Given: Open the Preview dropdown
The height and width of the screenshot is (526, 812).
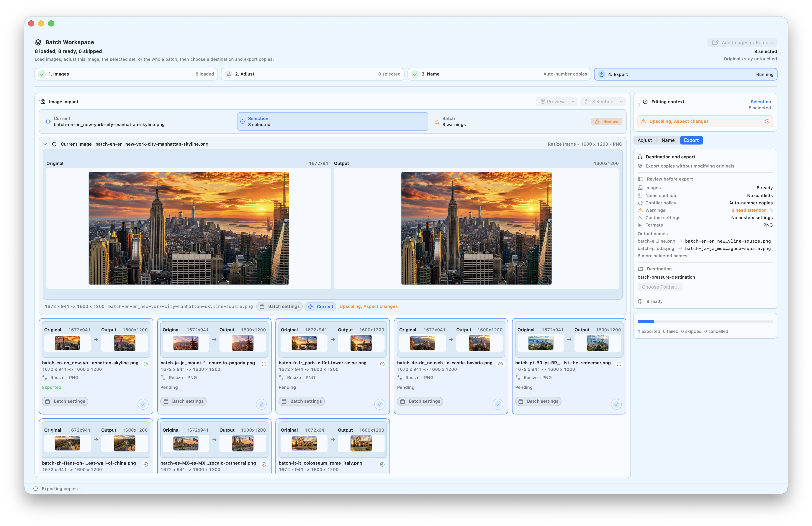Looking at the screenshot, I should 557,102.
